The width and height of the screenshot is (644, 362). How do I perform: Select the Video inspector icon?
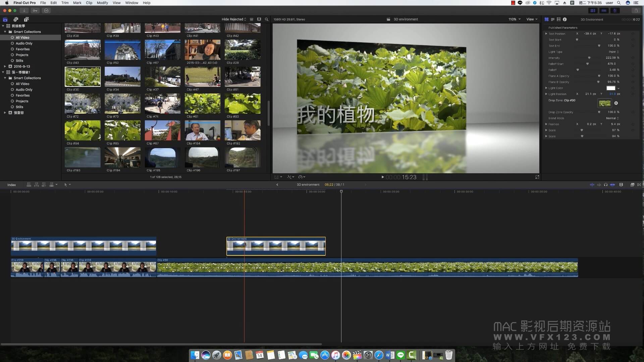pyautogui.click(x=546, y=19)
